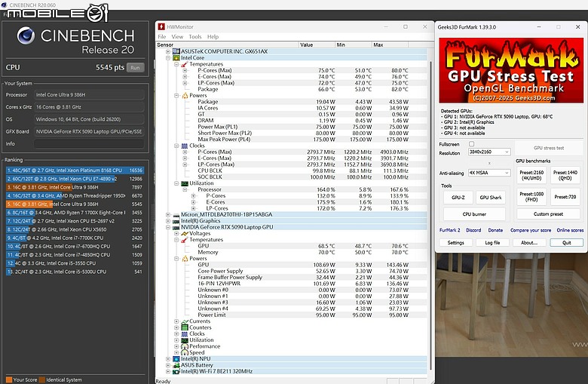Expand Intel(R) NPU node
588x384 pixels.
(x=168, y=359)
